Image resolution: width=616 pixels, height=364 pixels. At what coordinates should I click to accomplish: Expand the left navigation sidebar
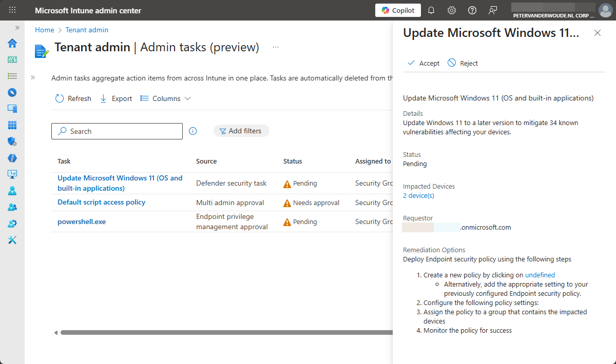[17, 28]
